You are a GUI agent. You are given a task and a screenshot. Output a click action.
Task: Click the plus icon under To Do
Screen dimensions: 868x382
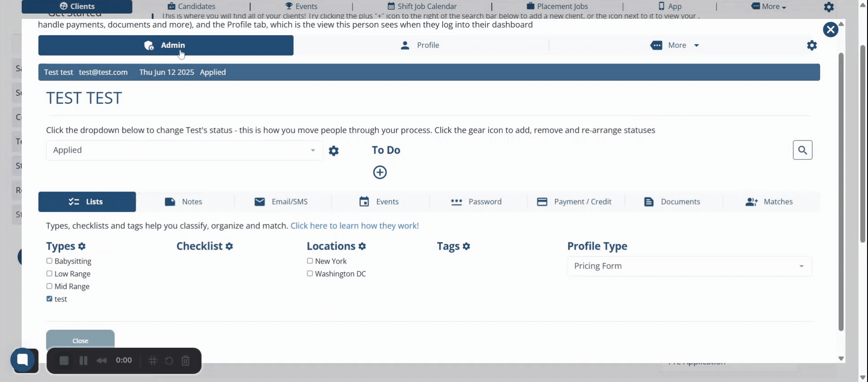380,172
